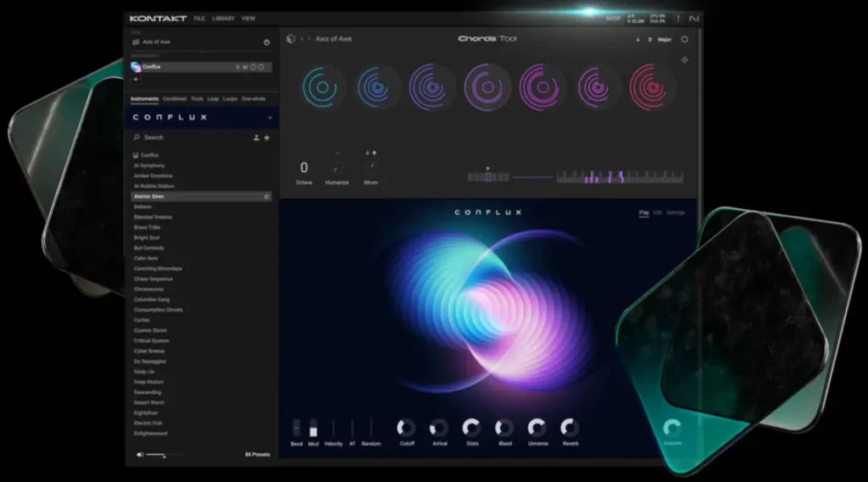This screenshot has height=482, width=868.
Task: Open the root key D dropdown
Action: [650, 40]
